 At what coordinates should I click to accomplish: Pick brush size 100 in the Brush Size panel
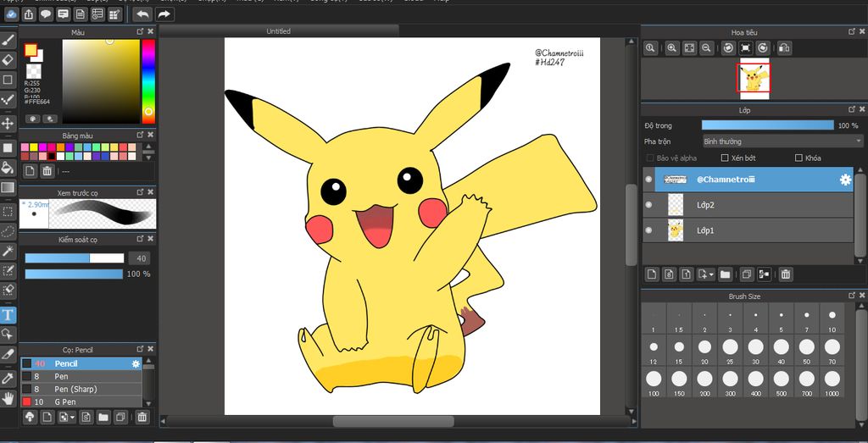(654, 382)
